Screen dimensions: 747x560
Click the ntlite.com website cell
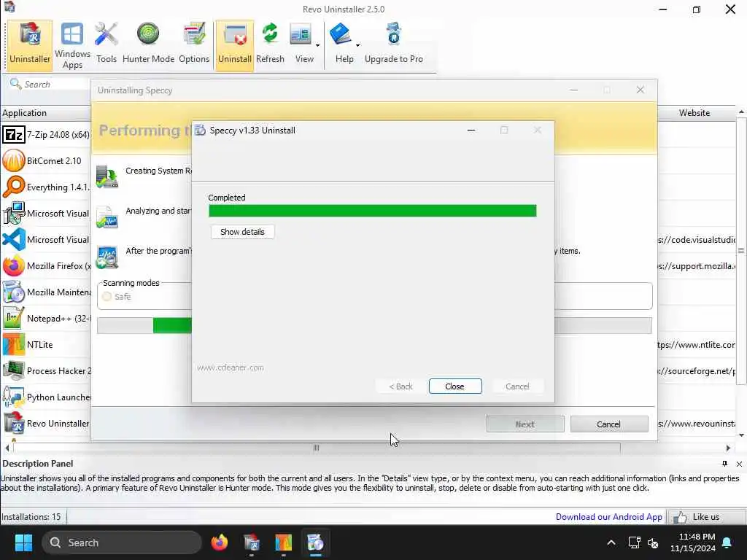pos(697,344)
